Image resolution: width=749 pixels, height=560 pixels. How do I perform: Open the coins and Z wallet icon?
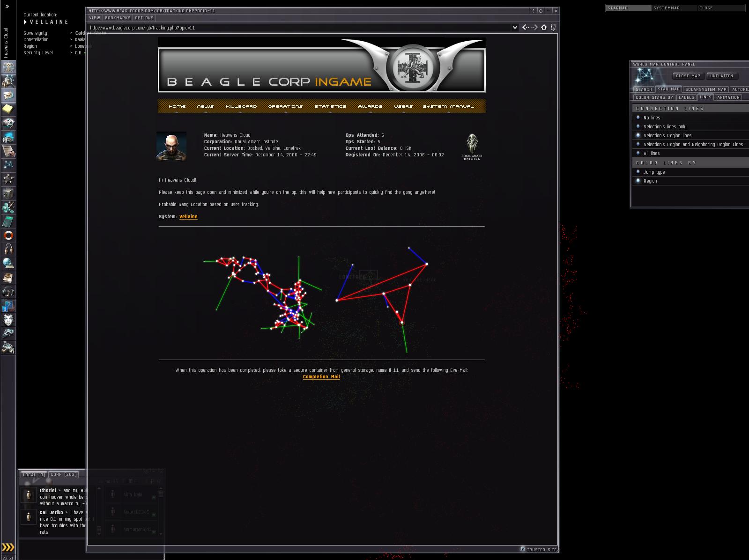click(8, 207)
